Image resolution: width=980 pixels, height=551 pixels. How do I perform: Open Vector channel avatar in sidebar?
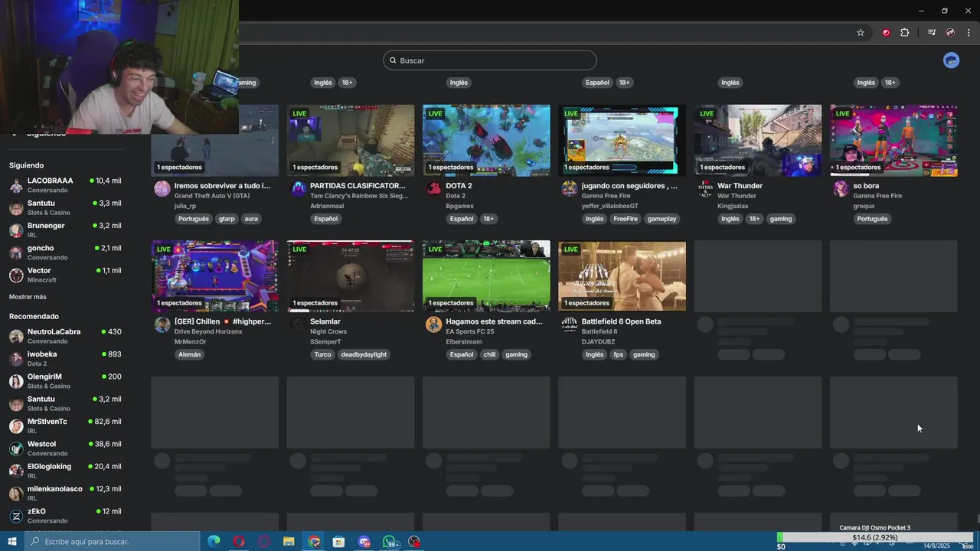16,275
